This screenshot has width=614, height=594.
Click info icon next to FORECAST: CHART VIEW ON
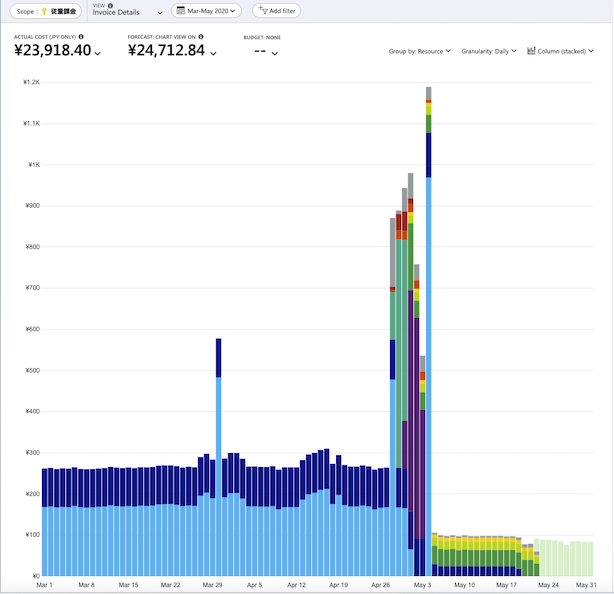click(x=201, y=37)
